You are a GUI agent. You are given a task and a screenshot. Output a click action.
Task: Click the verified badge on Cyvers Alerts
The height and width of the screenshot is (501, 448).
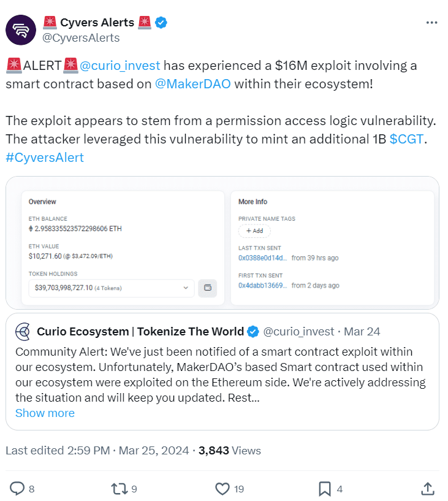click(161, 22)
